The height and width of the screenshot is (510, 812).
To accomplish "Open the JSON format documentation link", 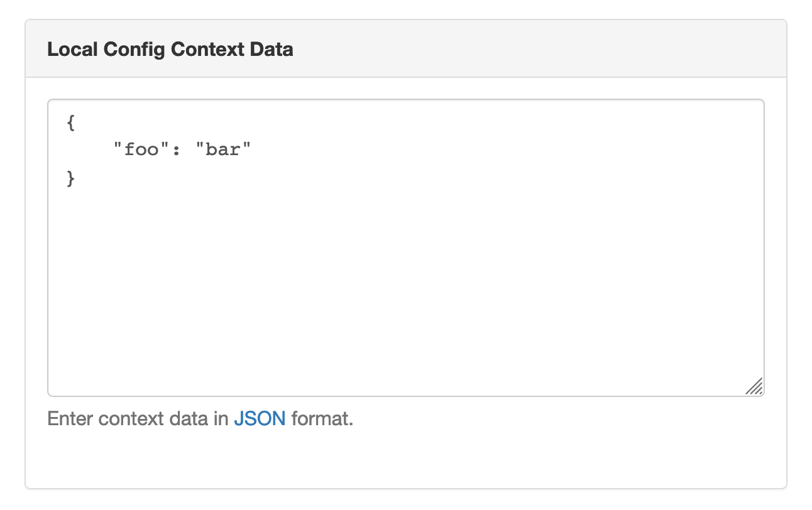I will [x=260, y=418].
